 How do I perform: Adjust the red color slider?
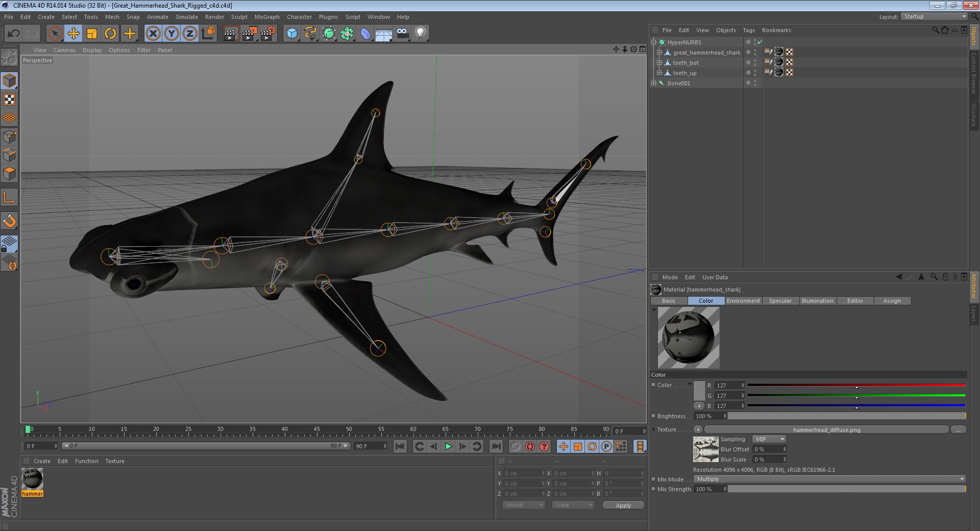856,385
